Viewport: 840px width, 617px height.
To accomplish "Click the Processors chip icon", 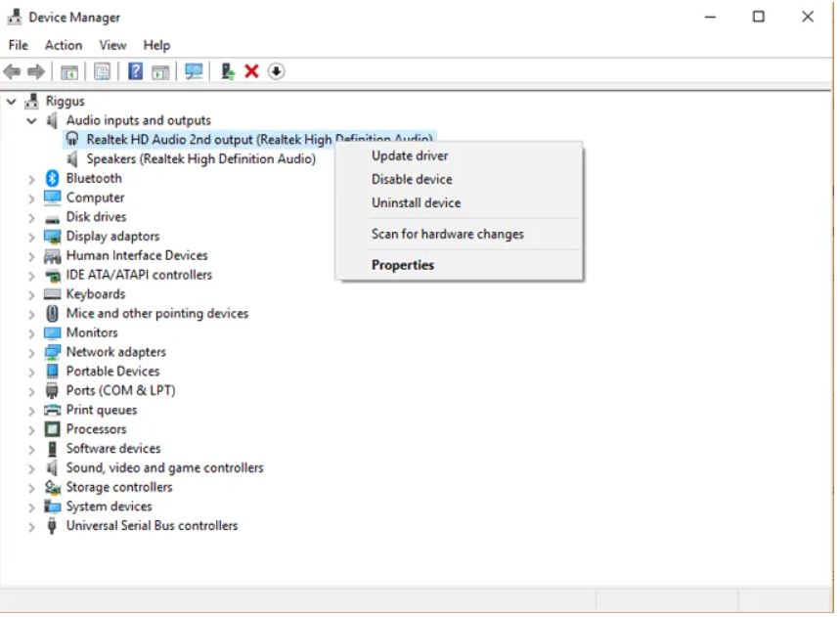I will (52, 429).
